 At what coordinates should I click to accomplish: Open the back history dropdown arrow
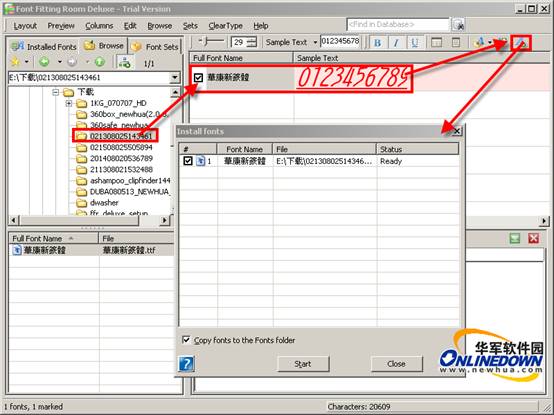[x=60, y=62]
